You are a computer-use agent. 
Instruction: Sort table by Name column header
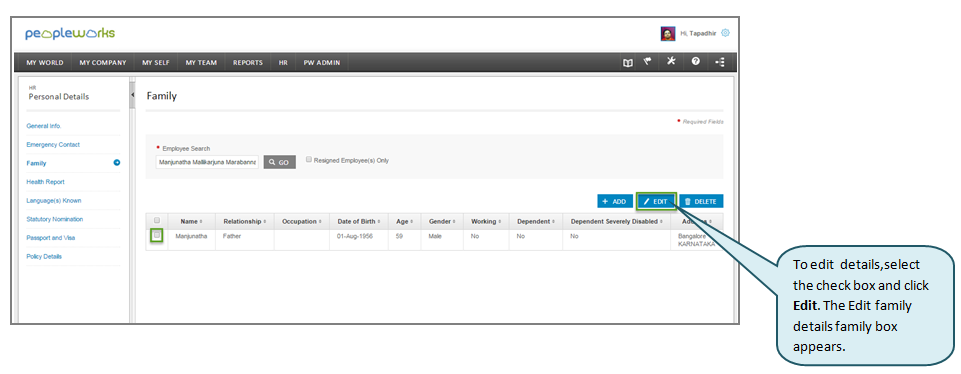tap(191, 221)
